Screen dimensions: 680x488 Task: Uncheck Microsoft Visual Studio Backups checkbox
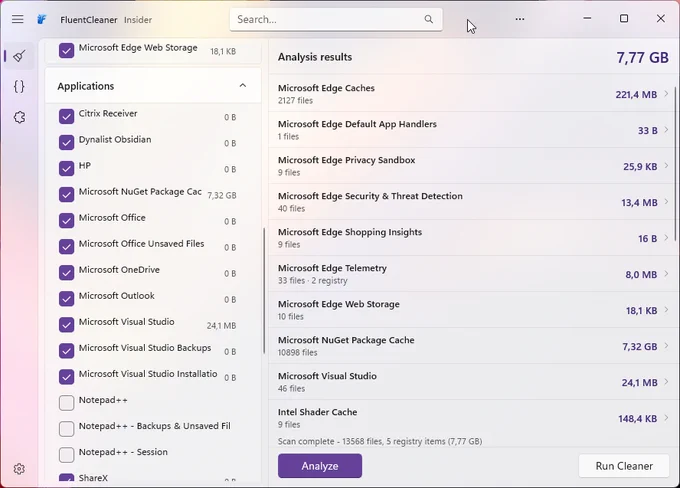click(66, 350)
